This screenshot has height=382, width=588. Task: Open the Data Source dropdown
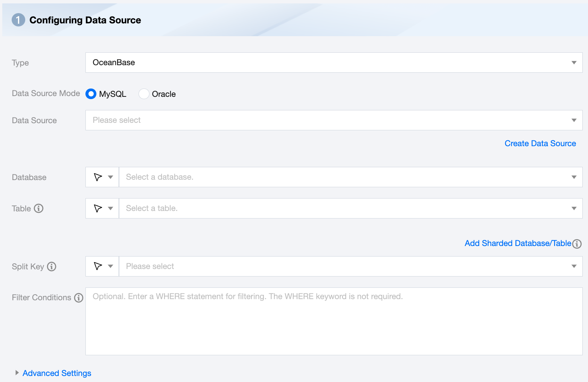point(334,120)
